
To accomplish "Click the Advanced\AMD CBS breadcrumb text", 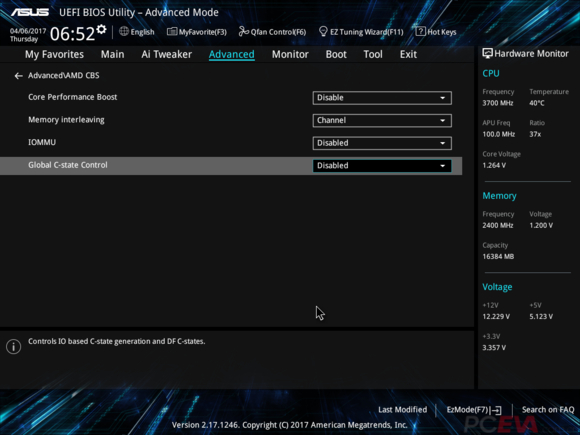I will (64, 75).
